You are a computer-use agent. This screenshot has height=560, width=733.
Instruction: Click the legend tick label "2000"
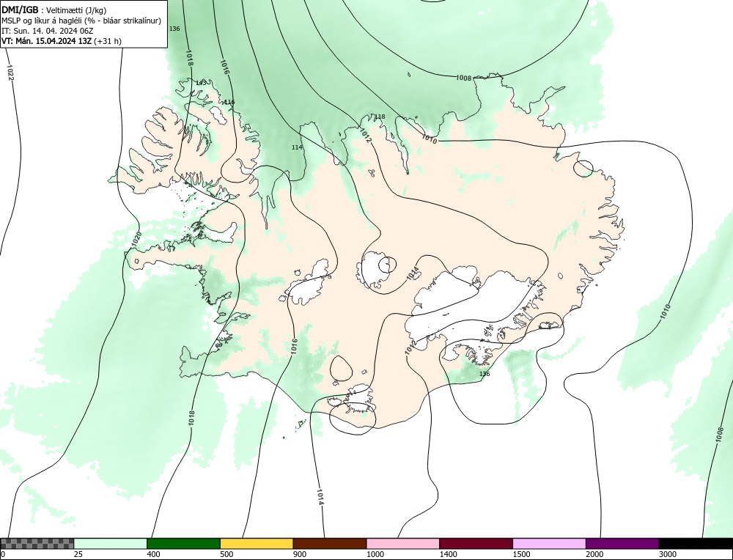(594, 555)
